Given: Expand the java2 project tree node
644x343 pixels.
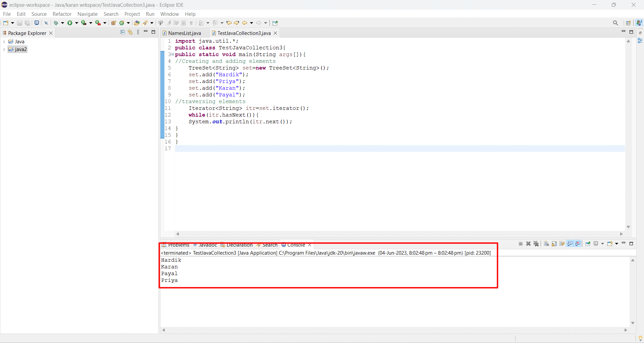Looking at the screenshot, I should (x=4, y=49).
